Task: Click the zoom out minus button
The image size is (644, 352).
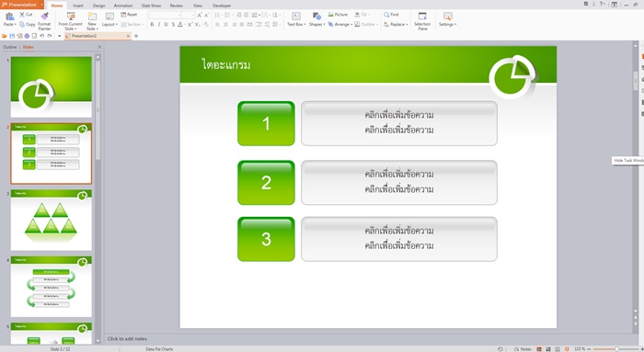Action: (589, 349)
